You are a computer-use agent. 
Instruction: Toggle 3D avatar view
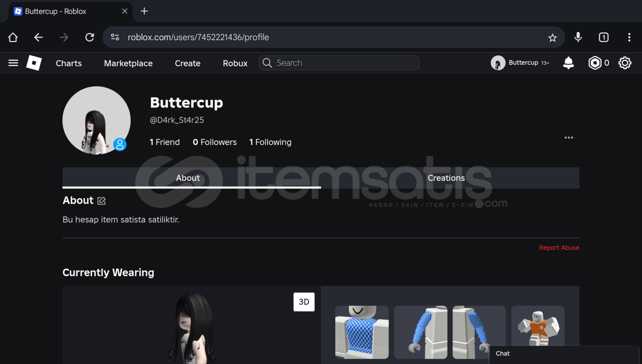click(304, 302)
